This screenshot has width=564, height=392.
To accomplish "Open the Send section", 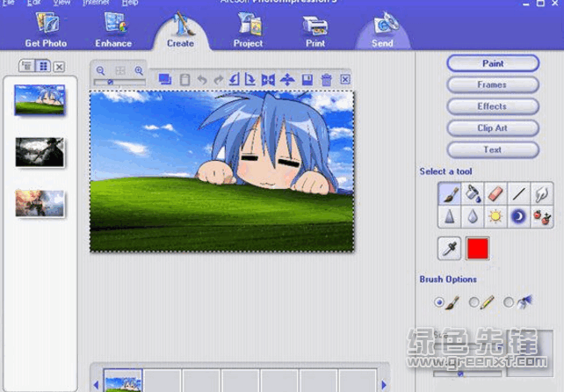I will [x=383, y=31].
